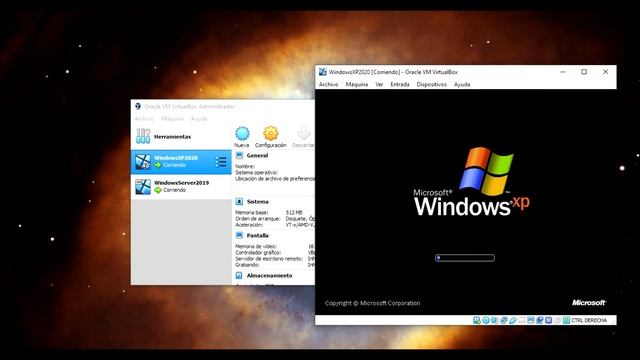Click the 'Servidor de escritorio remoto:' text

[x=269, y=259]
